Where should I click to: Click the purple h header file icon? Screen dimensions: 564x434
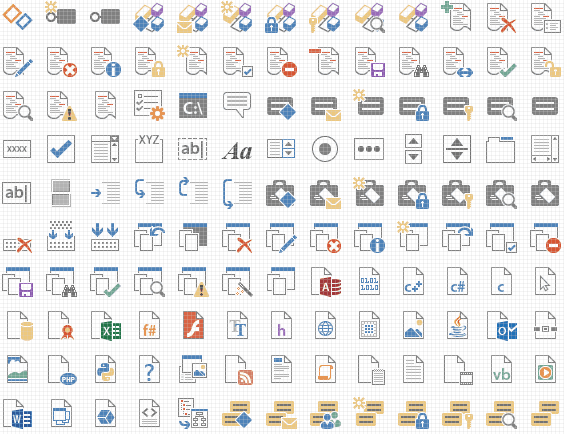pos(281,325)
